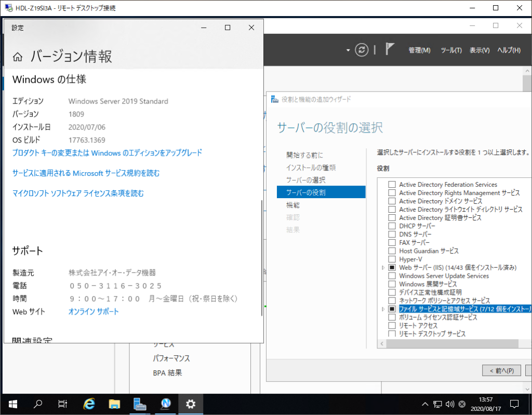Read the マイクロソフト ソフトウェア ライセンス条項 link
This screenshot has width=532, height=415.
(x=78, y=193)
